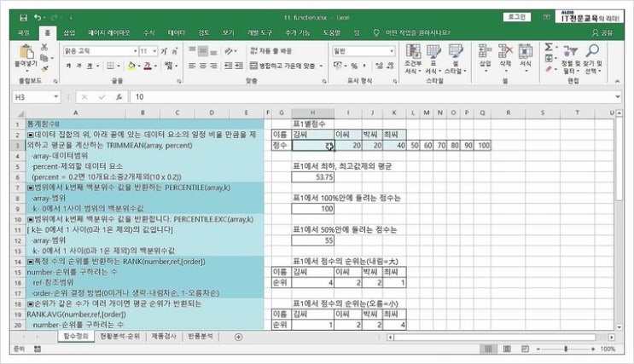Screen dimensions: 634x364
Task: Click the AutoSum sigma icon
Action: tap(549, 47)
